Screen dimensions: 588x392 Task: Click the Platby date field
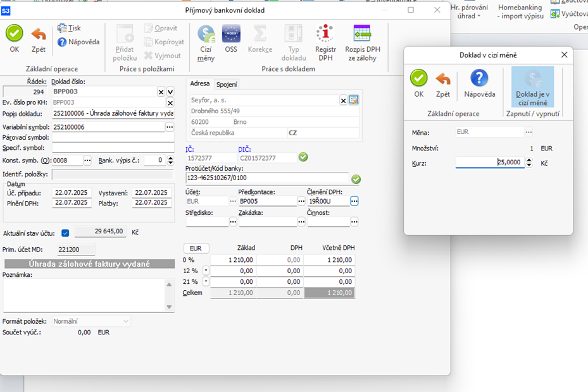[x=151, y=203]
